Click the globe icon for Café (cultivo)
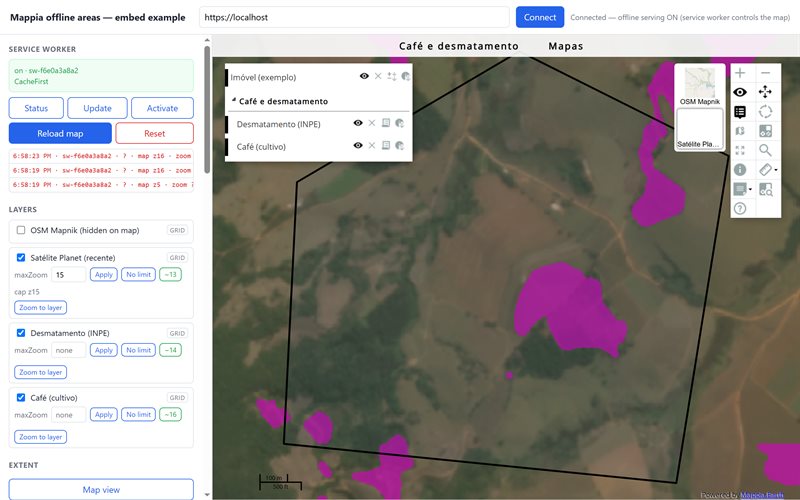 click(399, 145)
